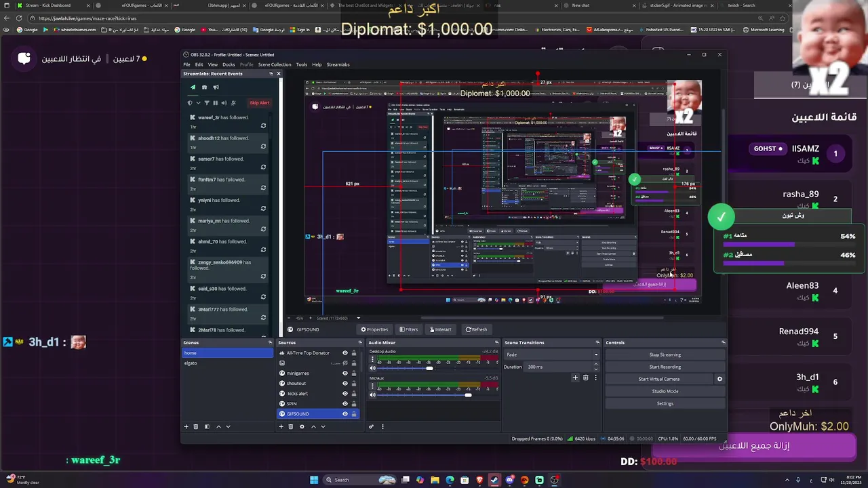Undock the Controls panel
Viewport: 868px width, 488px height.
tap(723, 342)
